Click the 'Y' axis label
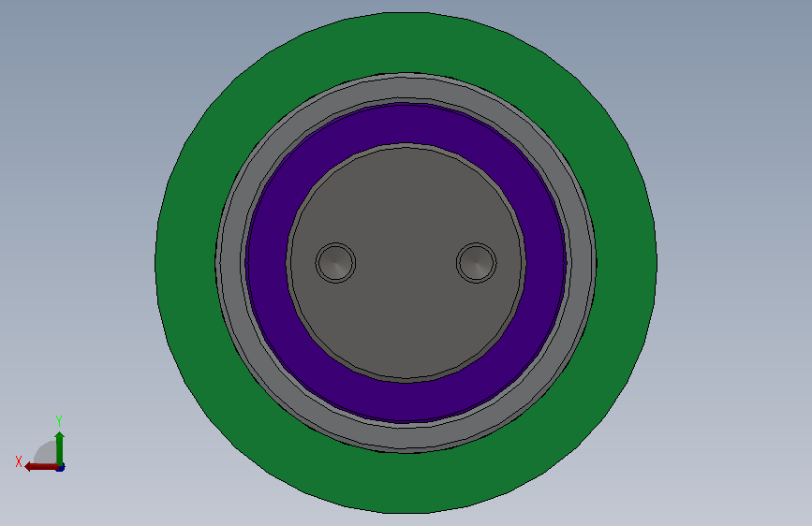Image resolution: width=812 pixels, height=526 pixels. 59,420
